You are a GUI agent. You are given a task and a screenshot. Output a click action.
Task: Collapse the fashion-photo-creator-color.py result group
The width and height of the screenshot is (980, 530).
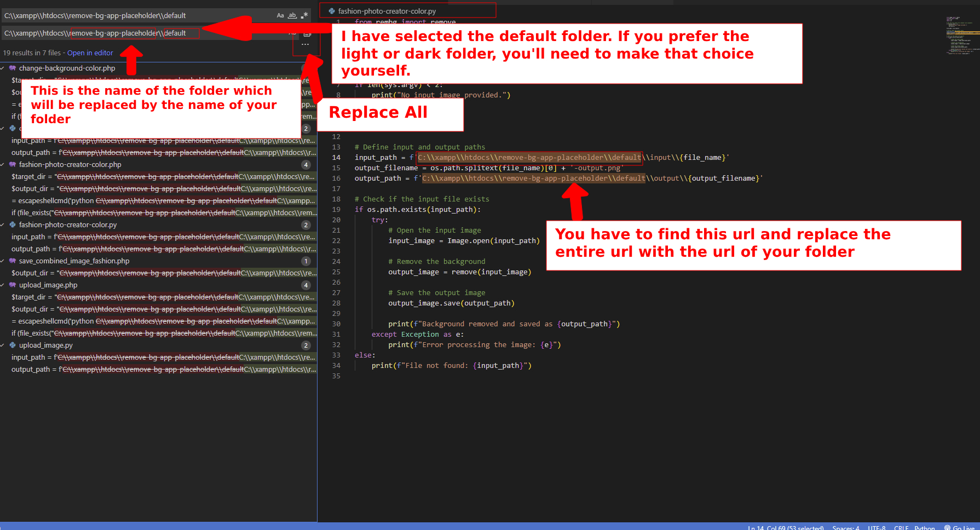(3, 225)
